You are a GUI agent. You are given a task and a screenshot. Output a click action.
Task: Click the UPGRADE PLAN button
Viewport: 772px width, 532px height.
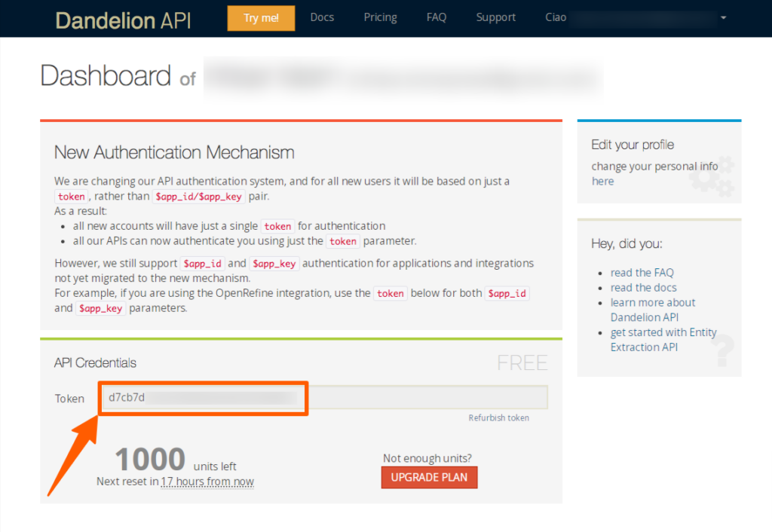point(429,478)
